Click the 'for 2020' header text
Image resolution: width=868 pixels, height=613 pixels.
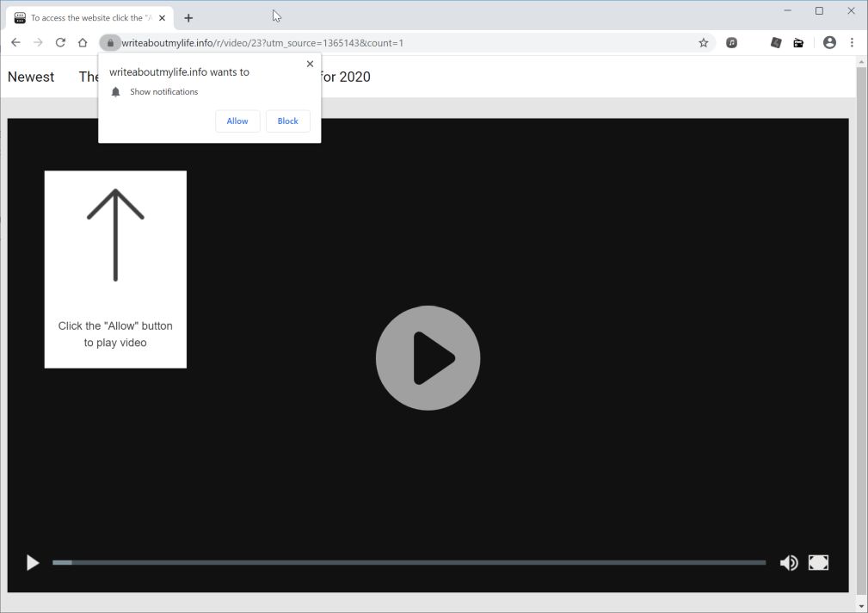pyautogui.click(x=346, y=77)
